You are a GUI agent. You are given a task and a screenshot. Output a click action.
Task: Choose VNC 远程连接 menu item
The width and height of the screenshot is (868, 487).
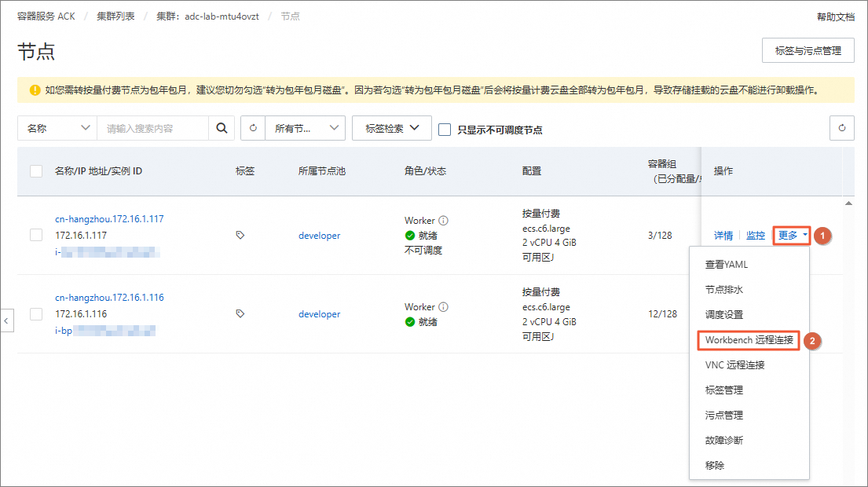pyautogui.click(x=734, y=364)
